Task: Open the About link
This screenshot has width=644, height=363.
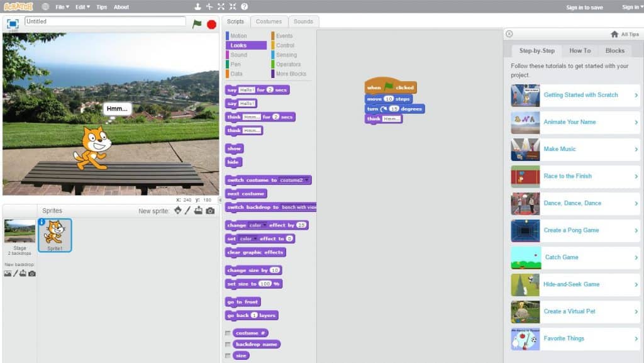Action: [121, 7]
